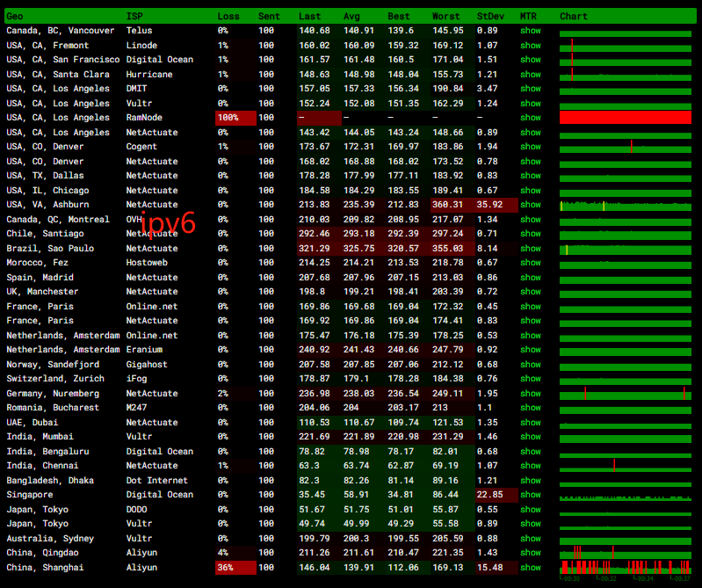
Task: Open show link for Nuremberg NetActuate
Action: (x=531, y=393)
